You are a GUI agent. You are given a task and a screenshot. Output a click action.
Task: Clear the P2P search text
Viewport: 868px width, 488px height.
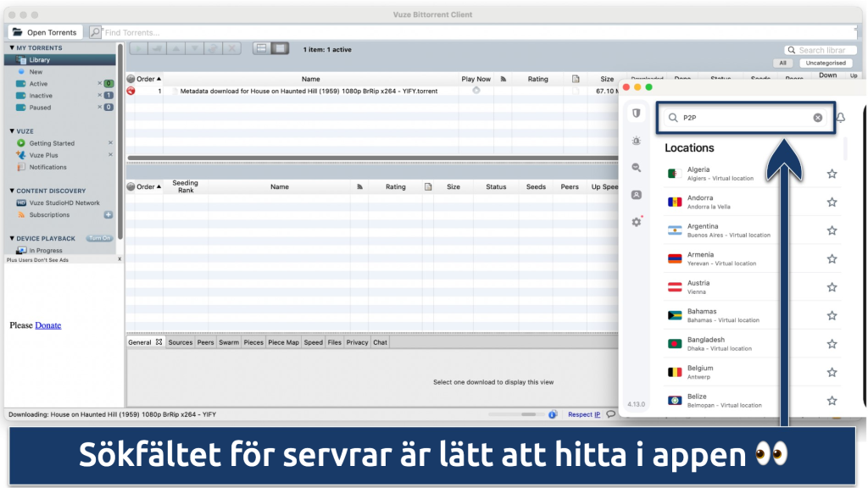tap(817, 118)
